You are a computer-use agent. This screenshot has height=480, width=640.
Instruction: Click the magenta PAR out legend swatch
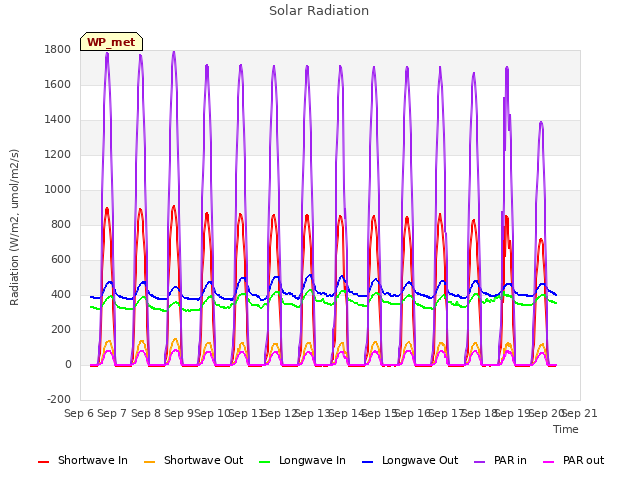pyautogui.click(x=549, y=462)
